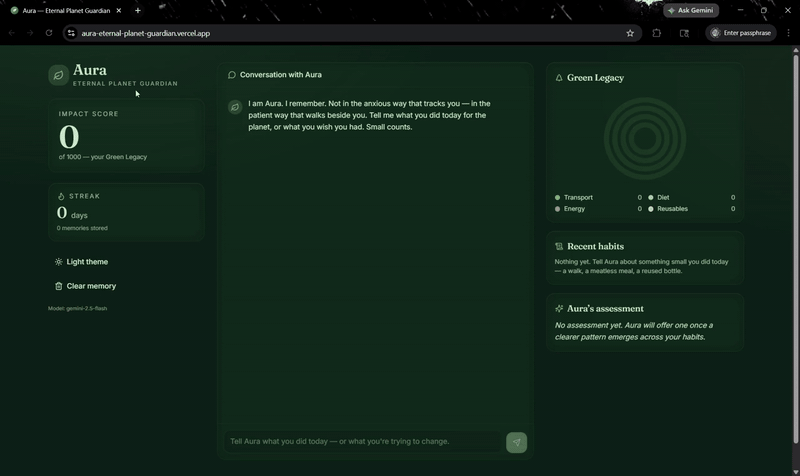
Task: Click the browser address bar URL
Action: [x=145, y=33]
